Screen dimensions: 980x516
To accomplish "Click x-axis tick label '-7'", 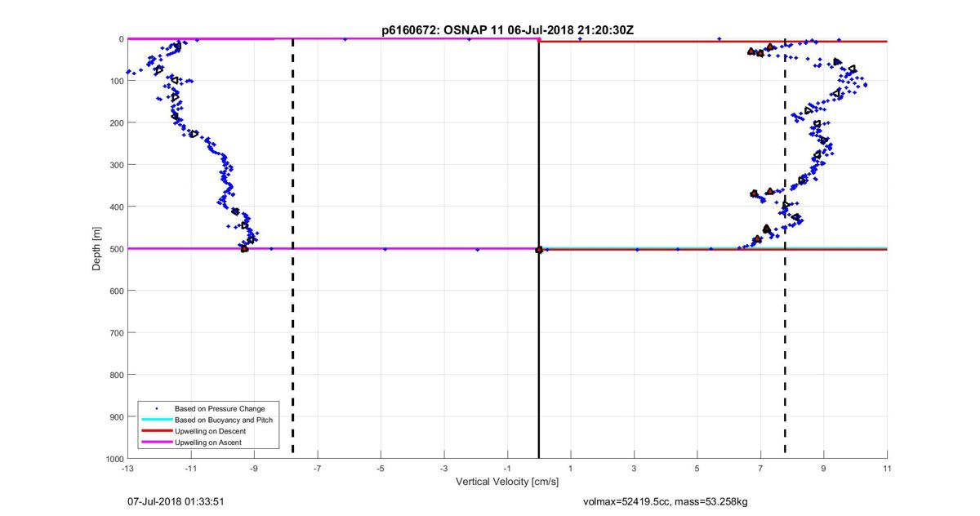I will pos(318,469).
